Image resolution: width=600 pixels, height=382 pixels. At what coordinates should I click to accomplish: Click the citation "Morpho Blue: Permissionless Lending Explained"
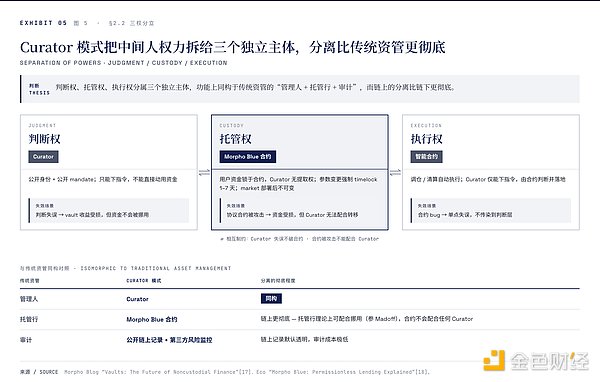tap(343, 372)
